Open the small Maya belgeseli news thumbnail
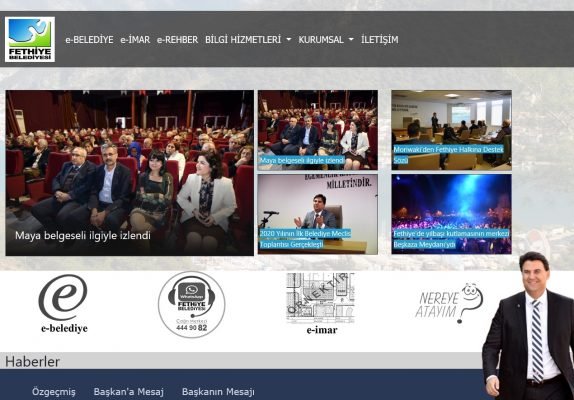 coord(318,130)
